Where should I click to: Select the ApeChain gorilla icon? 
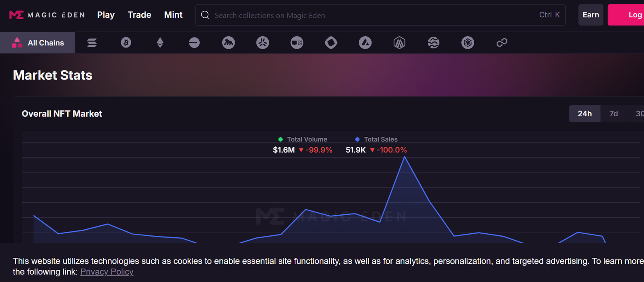coord(229,43)
